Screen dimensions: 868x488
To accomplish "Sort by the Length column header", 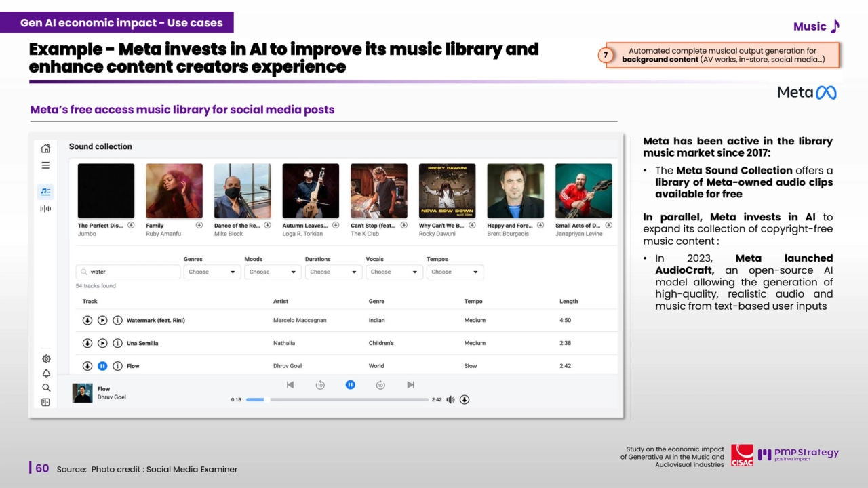I will tap(569, 301).
